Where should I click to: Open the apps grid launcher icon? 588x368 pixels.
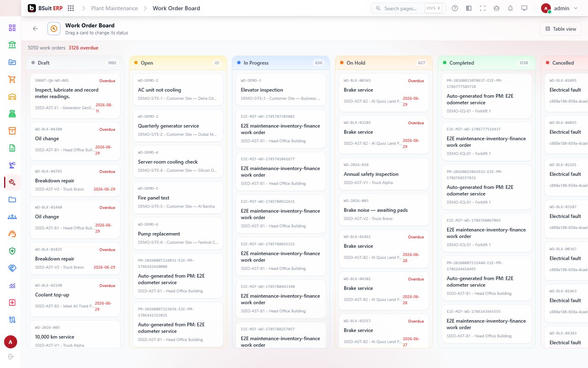(x=71, y=8)
